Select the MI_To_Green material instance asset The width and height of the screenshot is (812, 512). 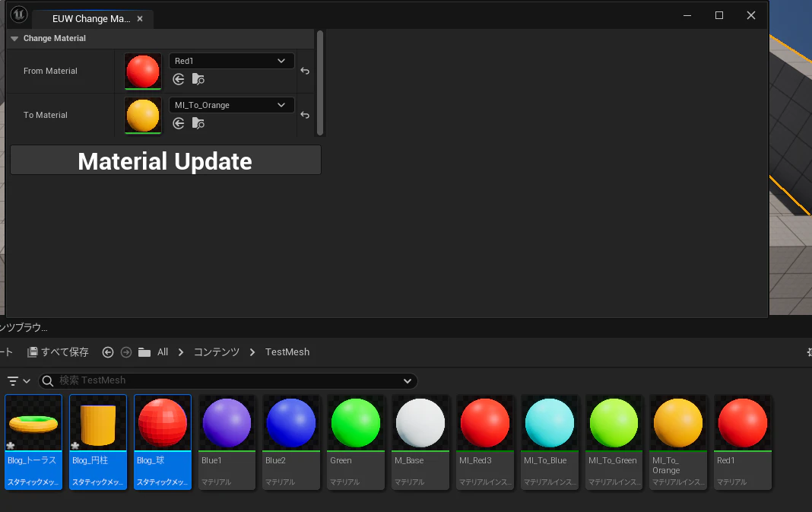[x=614, y=442]
